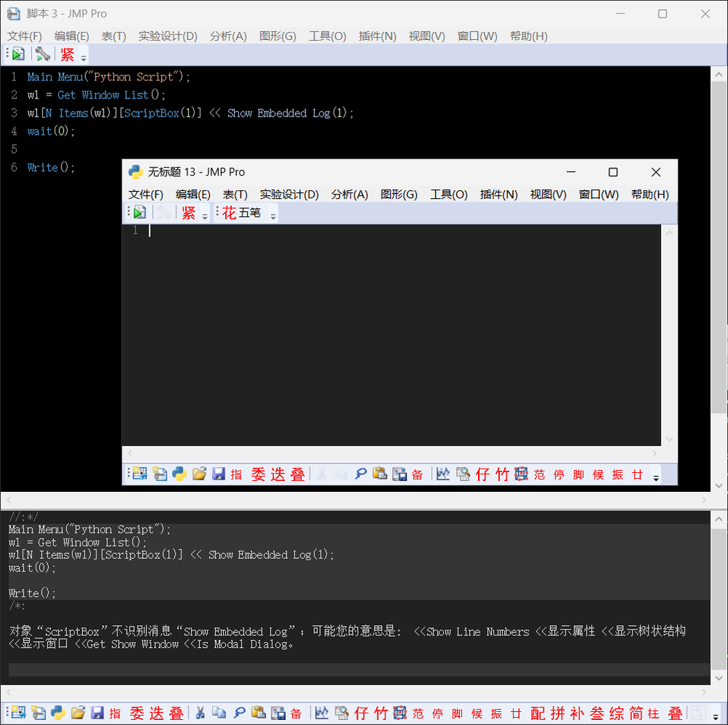Image resolution: width=728 pixels, height=725 pixels.
Task: Click new data table icon in 无标题 13 bottom toolbar
Action: coord(140,474)
